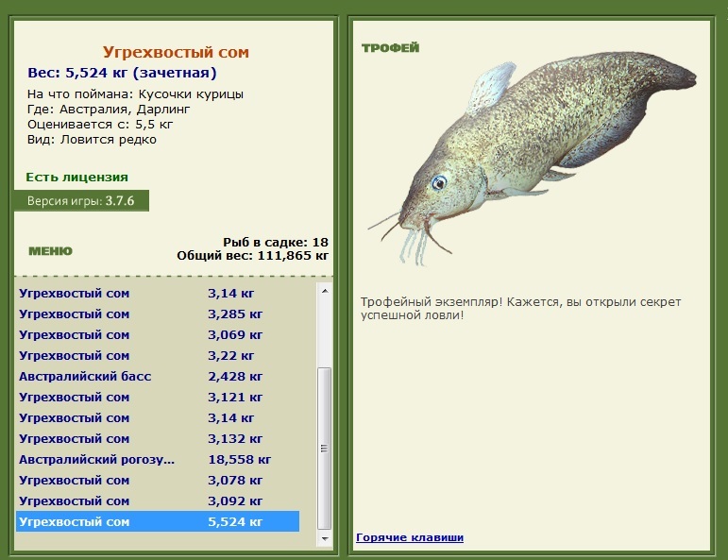Click the Общий вес: 111,865 кг total

point(252,256)
